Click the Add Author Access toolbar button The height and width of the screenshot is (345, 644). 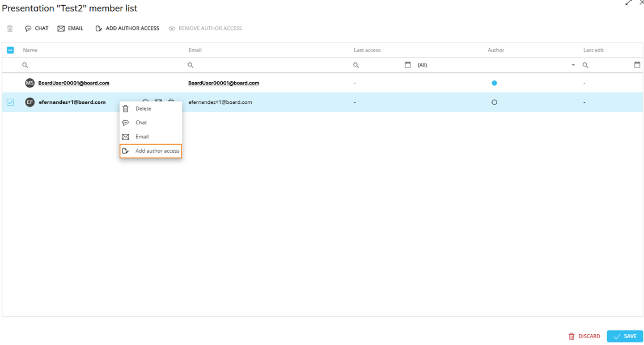point(128,28)
